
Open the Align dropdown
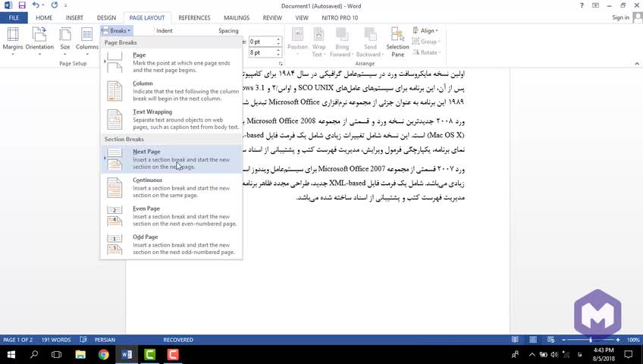tap(425, 30)
